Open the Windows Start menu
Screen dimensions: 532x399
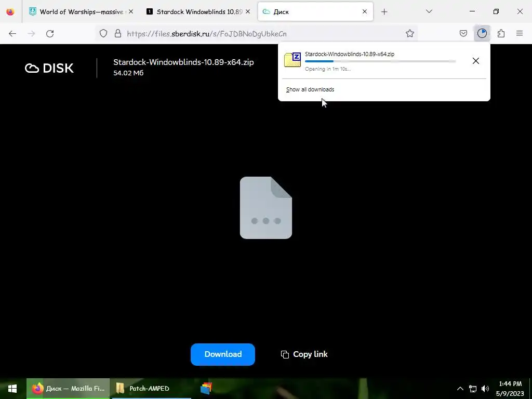pyautogui.click(x=12, y=389)
